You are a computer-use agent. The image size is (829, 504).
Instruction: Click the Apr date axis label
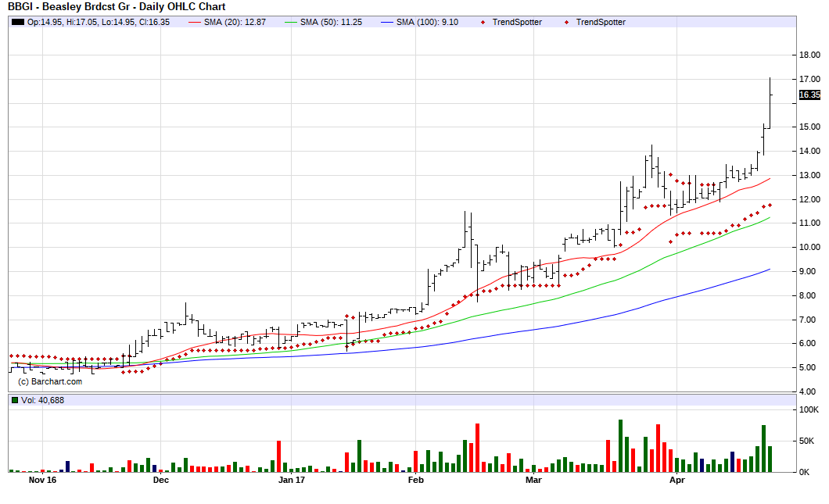tap(677, 481)
